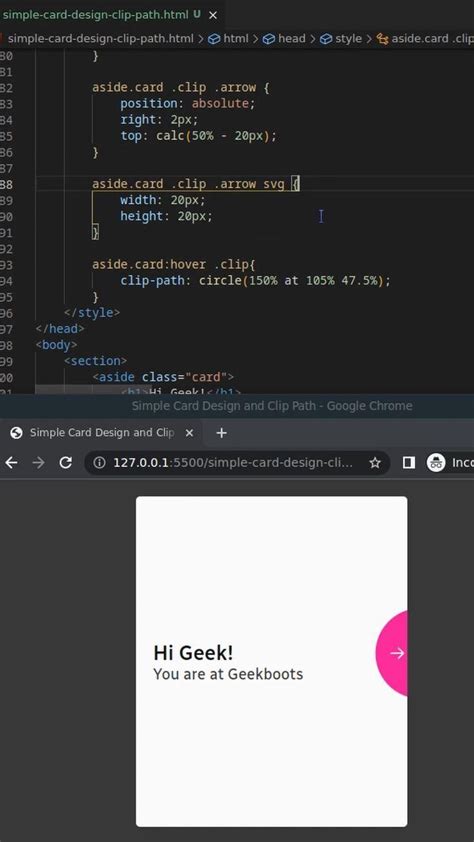Click the "aside.card .clip .arrow svg" selector
The image size is (474, 842).
(x=188, y=184)
